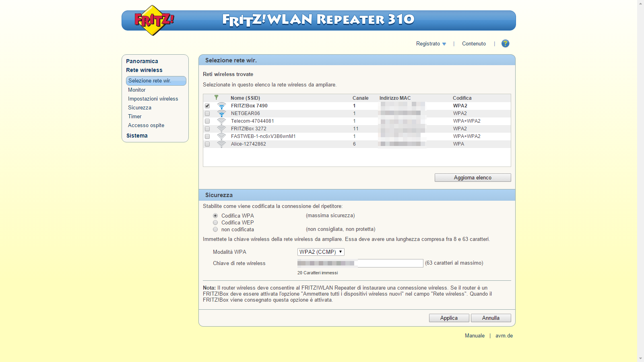Uncheck the FRITZ!Box 7490 network checkbox
Screen dimensions: 644x362
[x=207, y=106]
